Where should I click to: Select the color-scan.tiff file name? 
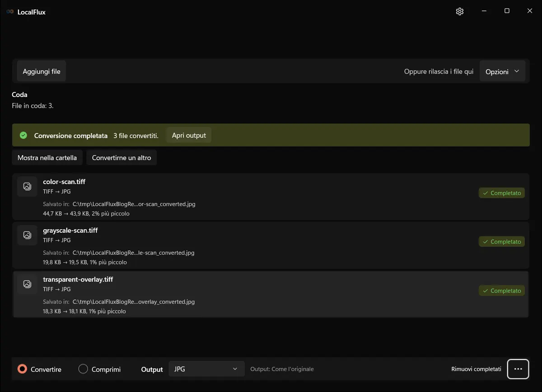(x=64, y=182)
